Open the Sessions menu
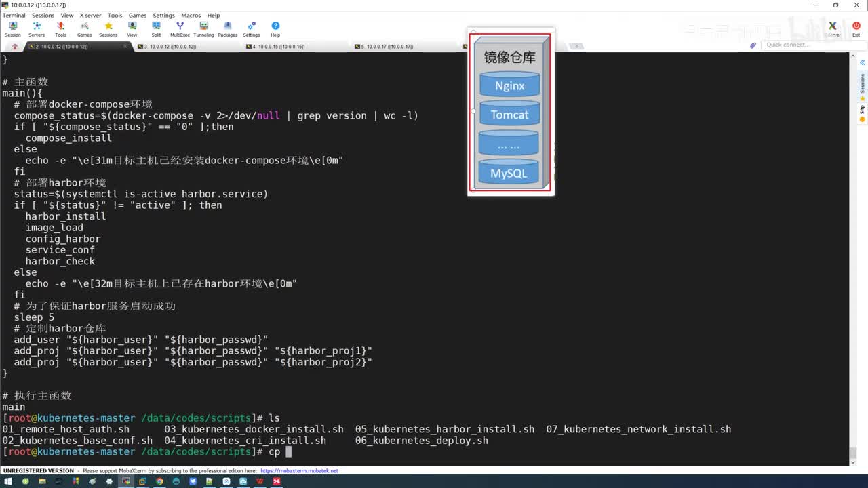This screenshot has height=488, width=868. pyautogui.click(x=43, y=15)
